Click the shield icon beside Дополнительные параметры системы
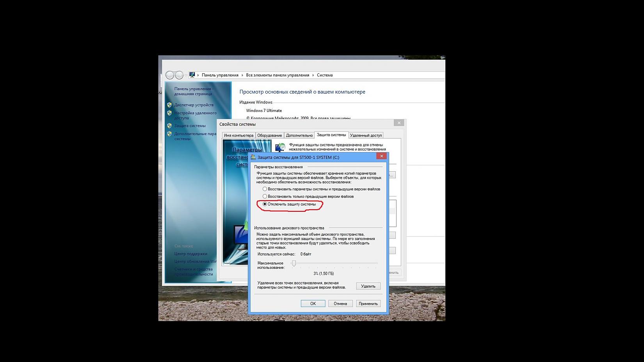This screenshot has width=644, height=362. pos(169,134)
